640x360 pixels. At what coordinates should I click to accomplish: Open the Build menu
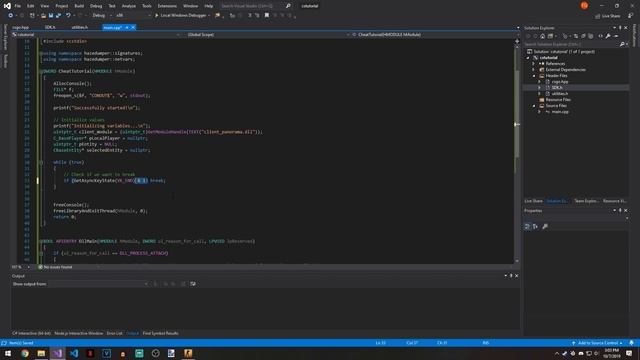click(79, 6)
